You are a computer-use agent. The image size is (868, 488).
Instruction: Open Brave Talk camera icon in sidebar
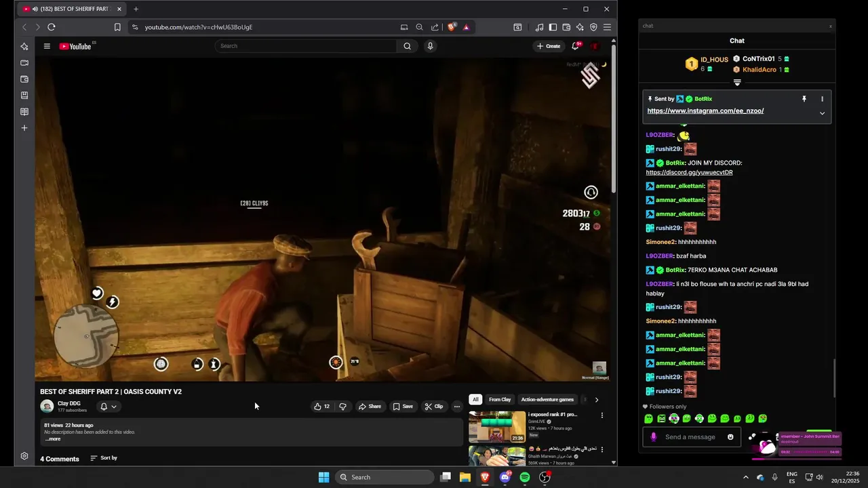[x=24, y=63]
